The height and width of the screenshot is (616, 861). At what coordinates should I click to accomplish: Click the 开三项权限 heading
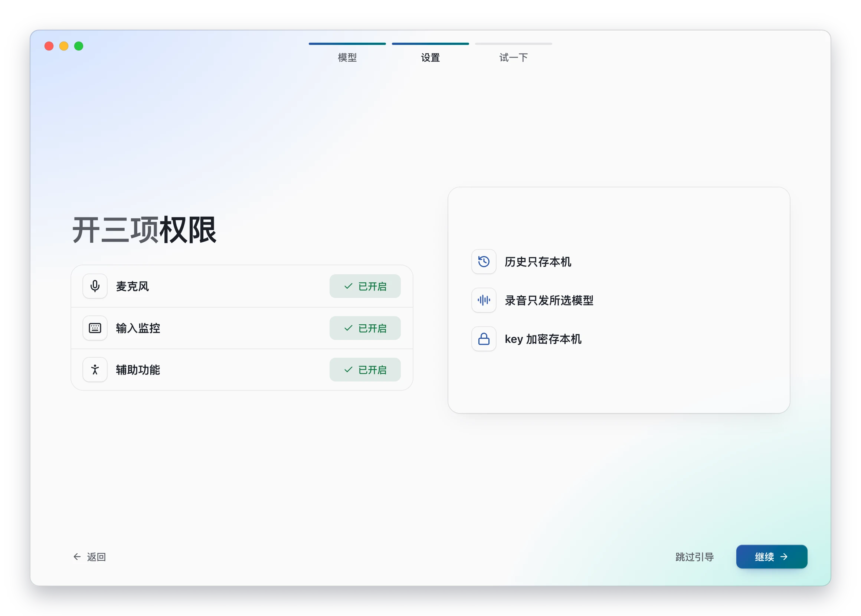pos(144,230)
